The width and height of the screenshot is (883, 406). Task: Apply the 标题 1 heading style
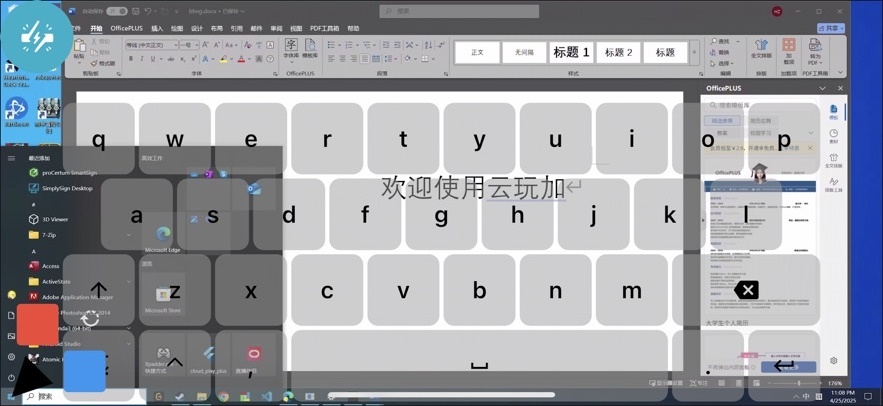(571, 52)
